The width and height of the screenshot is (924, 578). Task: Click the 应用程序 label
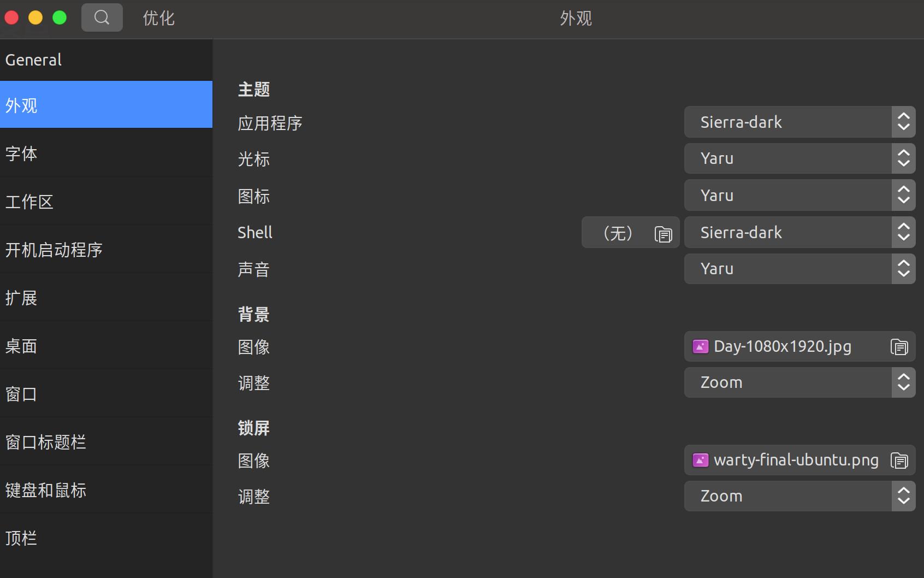[x=270, y=123]
